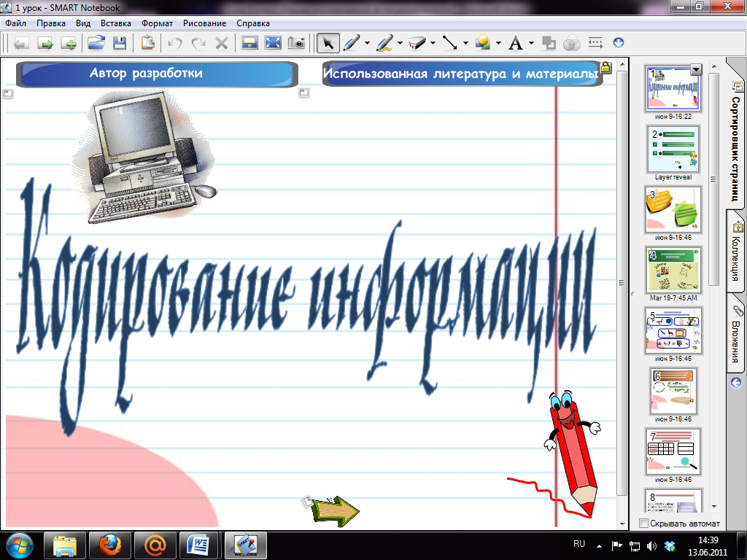This screenshot has width=747, height=560.
Task: Select the Line tool
Action: tap(449, 43)
